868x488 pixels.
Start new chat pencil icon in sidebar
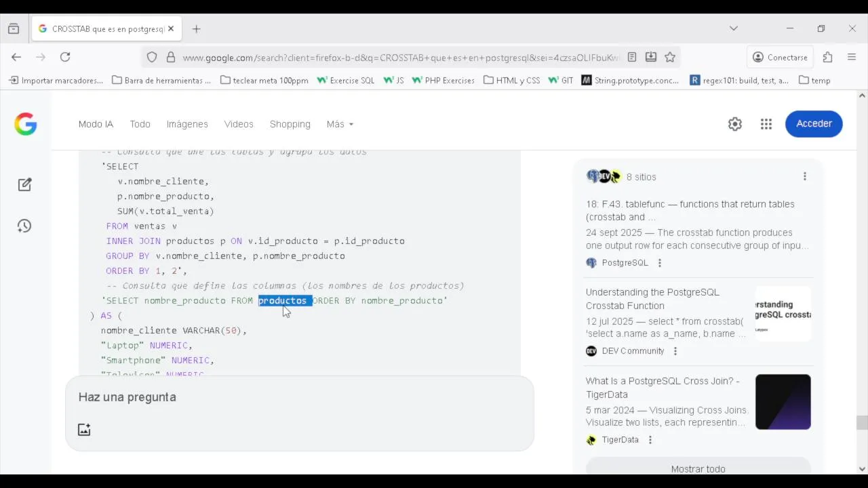click(25, 184)
